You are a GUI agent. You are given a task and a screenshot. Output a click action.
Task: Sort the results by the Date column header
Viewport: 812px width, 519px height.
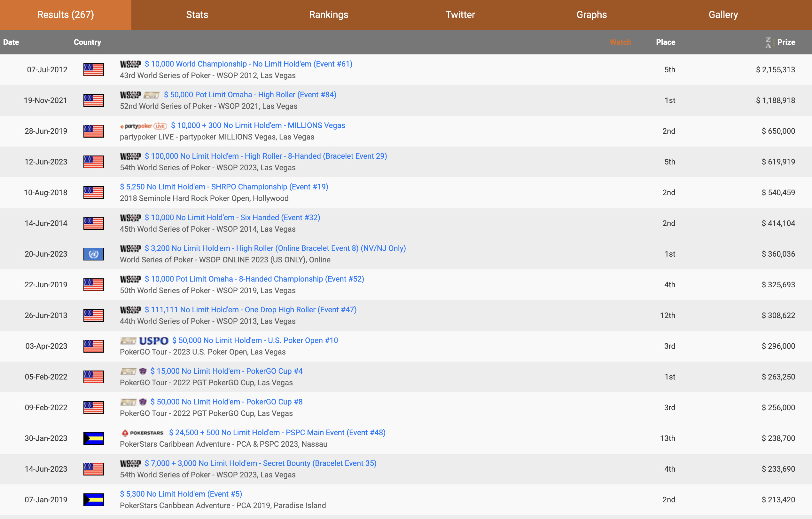pyautogui.click(x=11, y=42)
